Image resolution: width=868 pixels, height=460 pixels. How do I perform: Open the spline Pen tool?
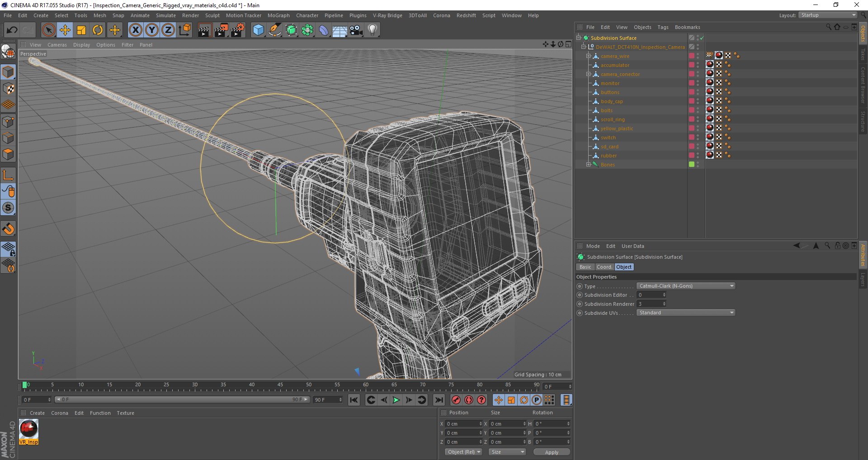pos(274,30)
